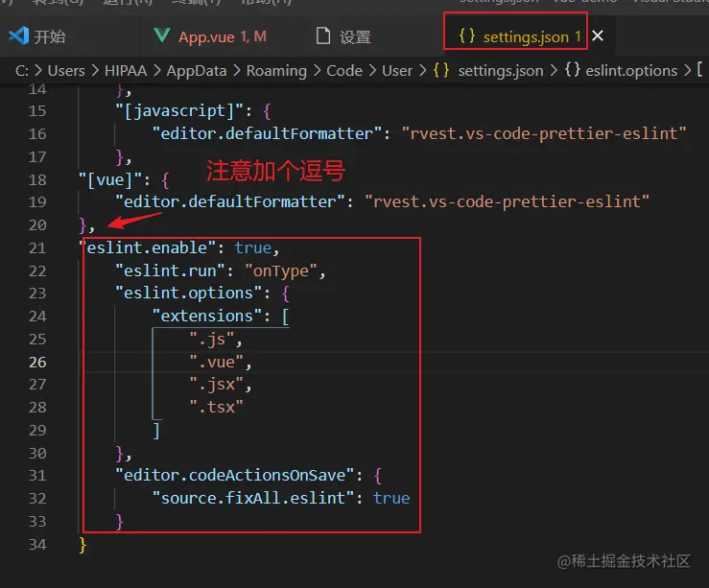Open User breadcrumb segment
Screen dimensions: 709x588
[397, 71]
